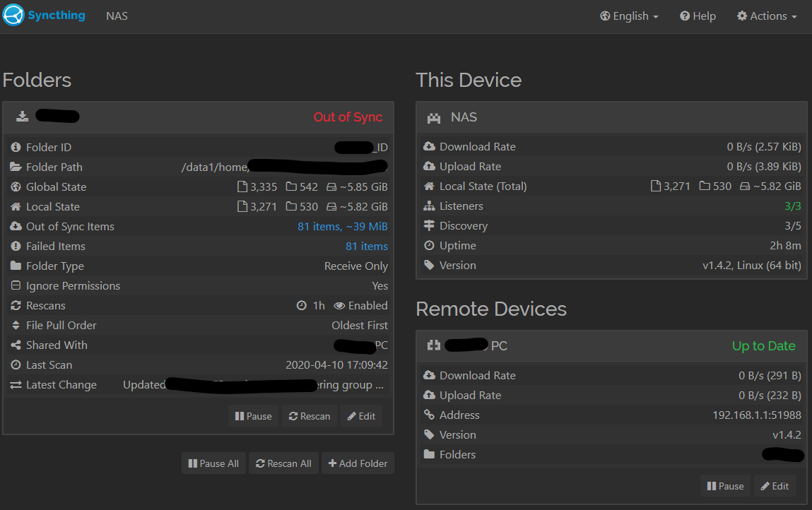Click the download rate value 0 B/s (2.57 KiB)
Viewport: 812px width, 510px height.
click(x=764, y=146)
